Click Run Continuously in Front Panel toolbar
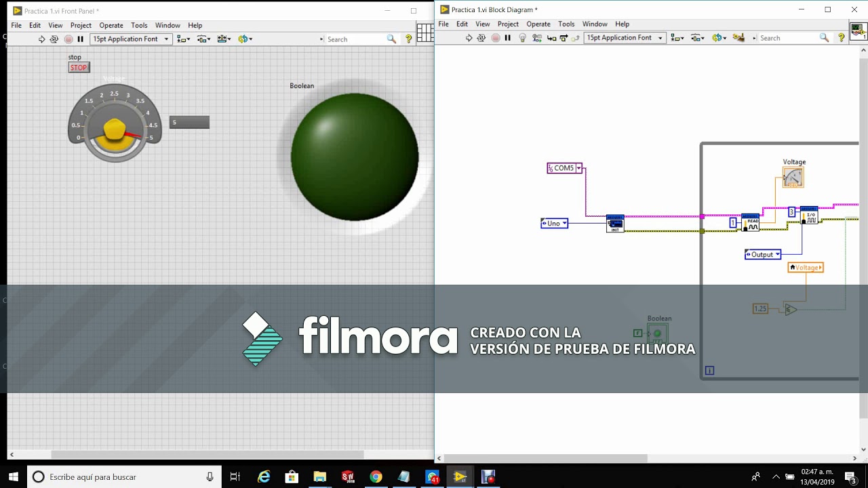This screenshot has width=868, height=488. pos(54,39)
